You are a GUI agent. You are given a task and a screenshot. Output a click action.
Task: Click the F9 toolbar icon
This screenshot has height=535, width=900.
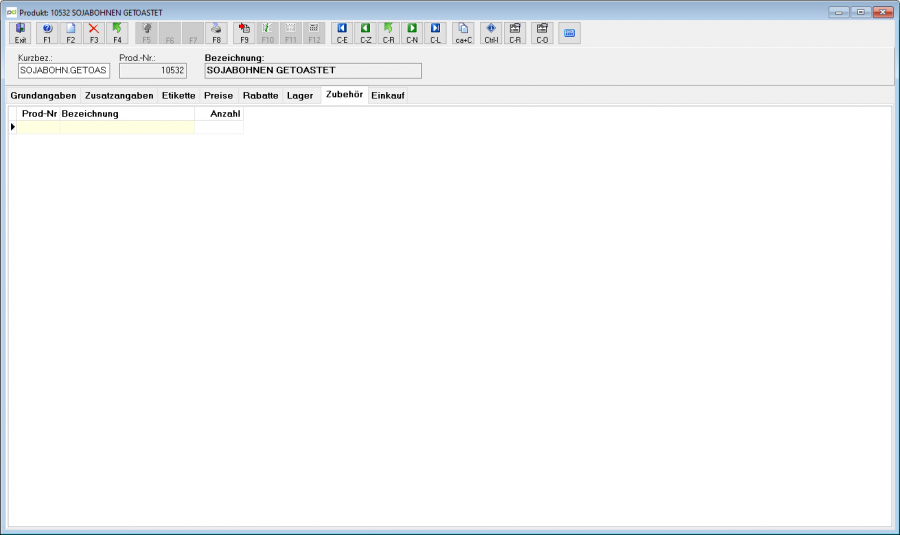(244, 33)
